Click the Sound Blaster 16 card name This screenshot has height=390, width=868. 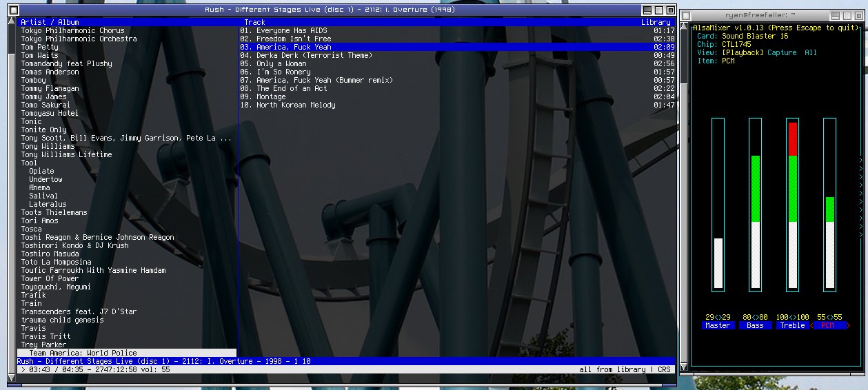[x=755, y=36]
